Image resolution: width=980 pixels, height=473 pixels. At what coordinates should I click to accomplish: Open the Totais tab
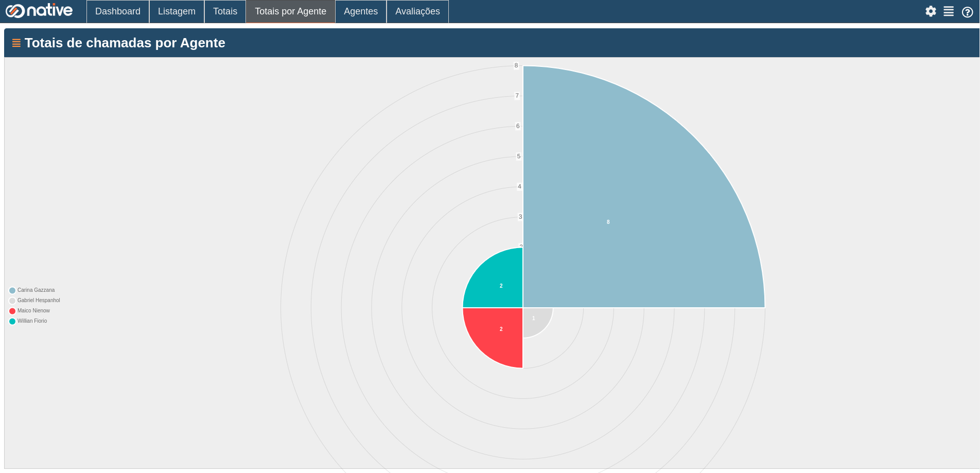point(225,11)
